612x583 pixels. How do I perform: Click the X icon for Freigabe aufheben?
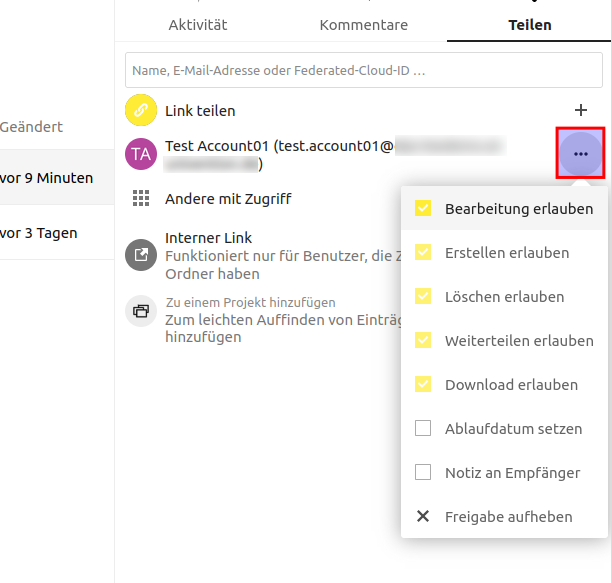click(423, 516)
